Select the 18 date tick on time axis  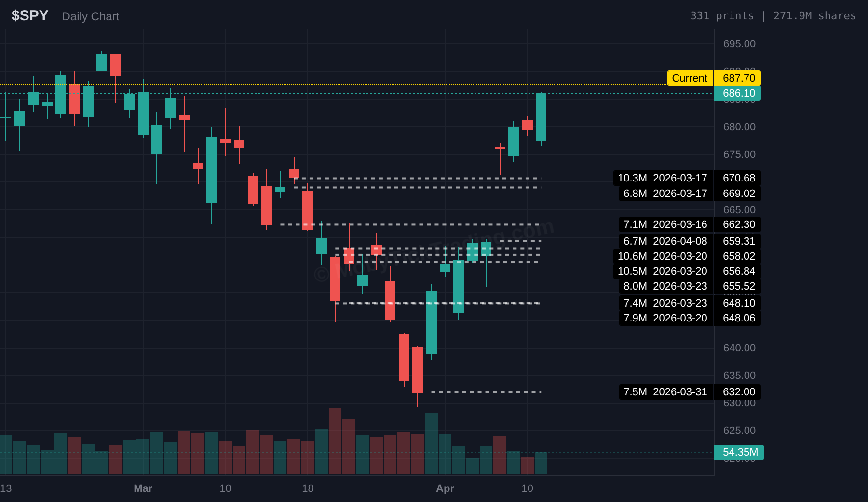[x=308, y=488]
